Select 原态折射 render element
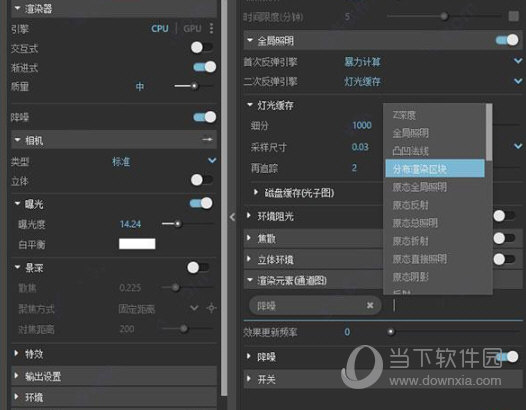Screen dimensions: 526x410 coord(435,241)
